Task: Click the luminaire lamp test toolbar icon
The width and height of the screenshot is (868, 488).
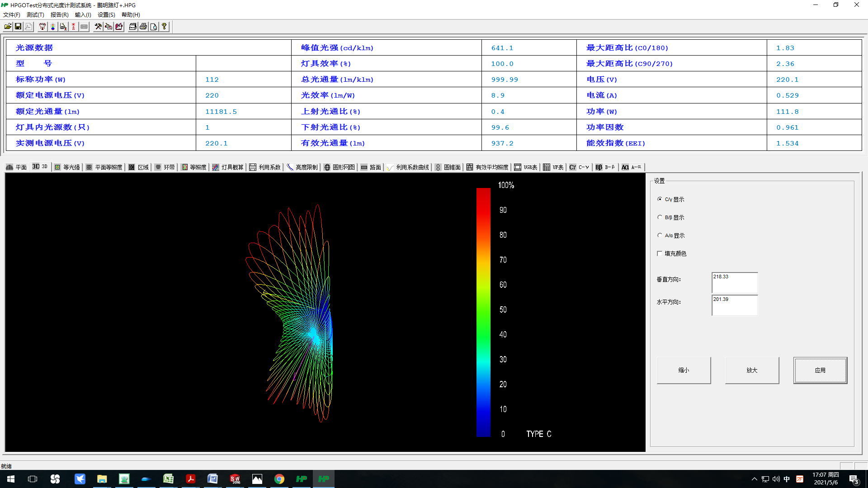Action: 42,27
